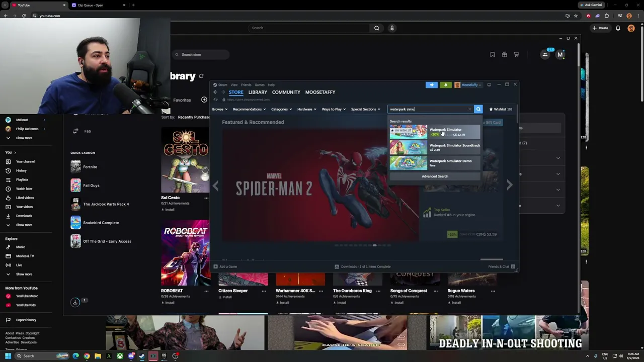Viewport: 644px width, 362px height.
Task: Open YouTube notifications bell
Action: pyautogui.click(x=618, y=28)
